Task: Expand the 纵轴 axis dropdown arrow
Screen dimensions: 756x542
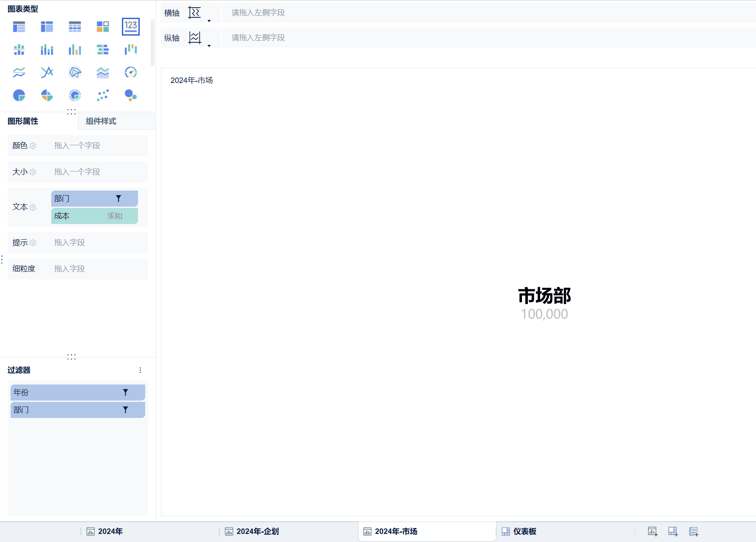Action: [x=209, y=46]
